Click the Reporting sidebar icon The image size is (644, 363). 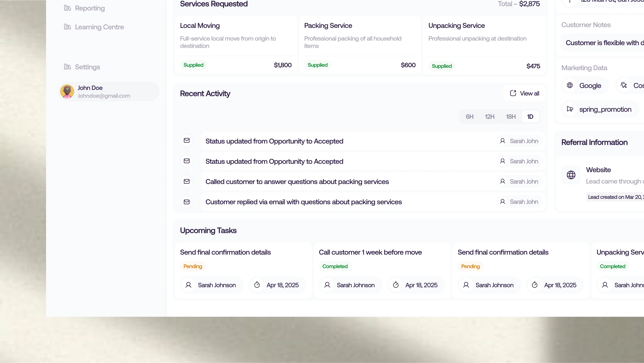[x=67, y=8]
